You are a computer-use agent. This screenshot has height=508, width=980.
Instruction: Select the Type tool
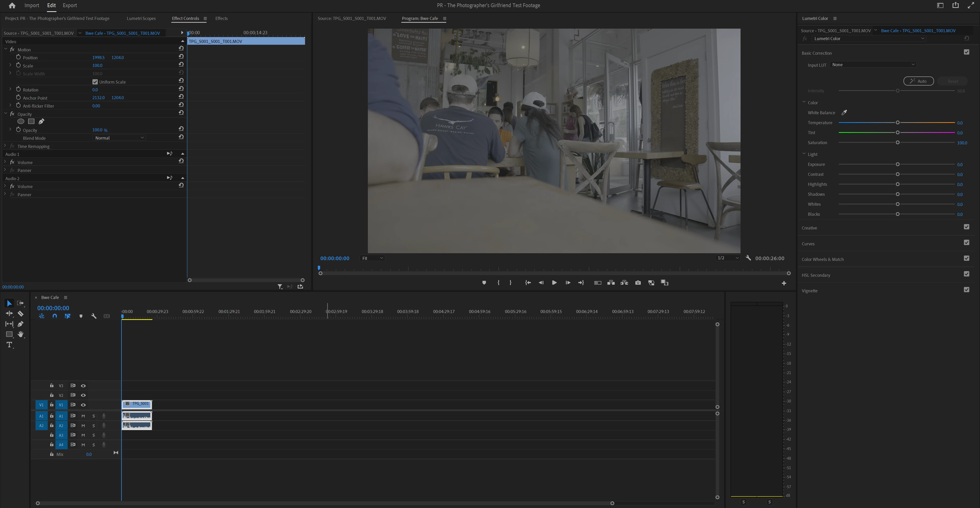9,345
